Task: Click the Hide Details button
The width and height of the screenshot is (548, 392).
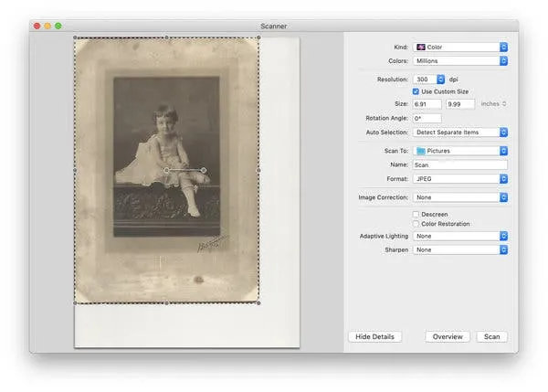Action: pyautogui.click(x=374, y=337)
